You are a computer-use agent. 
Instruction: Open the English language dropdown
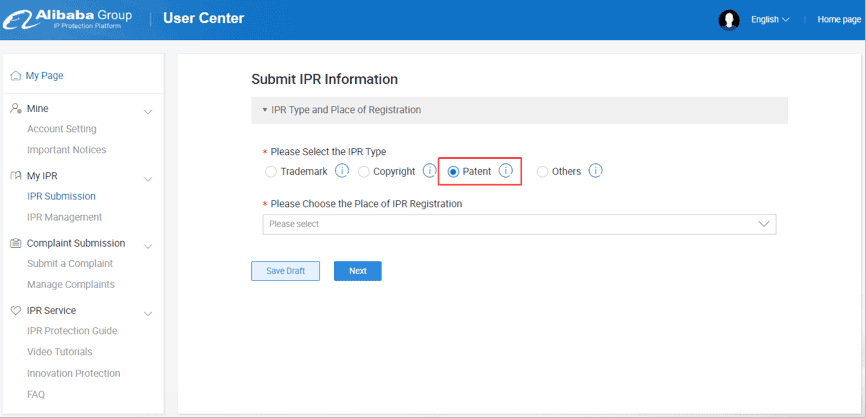[770, 20]
